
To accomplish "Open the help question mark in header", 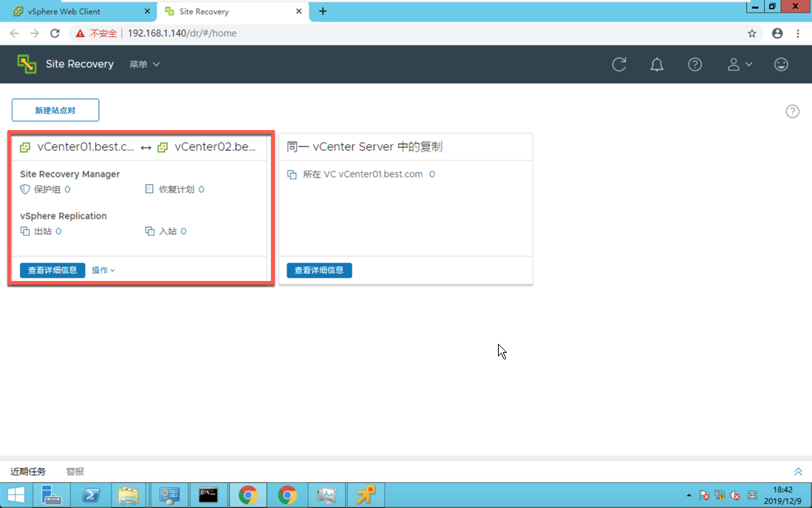I will pyautogui.click(x=695, y=64).
